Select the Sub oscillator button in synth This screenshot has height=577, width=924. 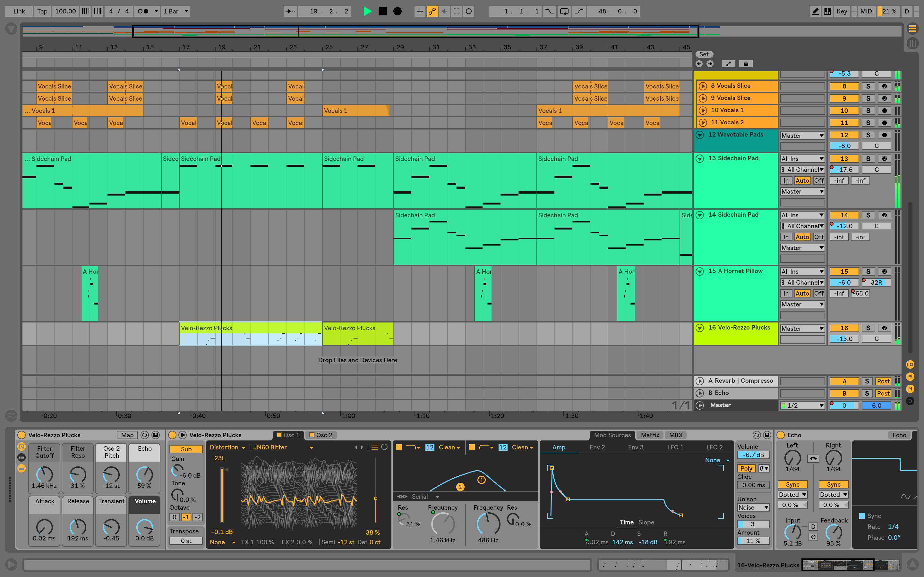pyautogui.click(x=185, y=447)
